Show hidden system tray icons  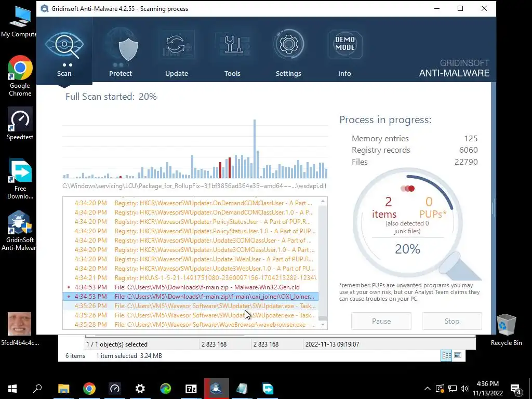coord(428,389)
